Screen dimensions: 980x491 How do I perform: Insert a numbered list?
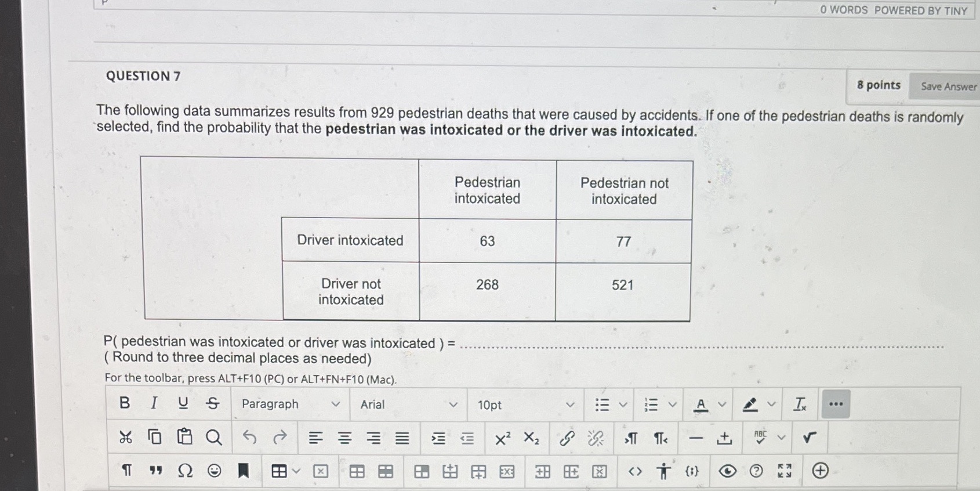point(651,405)
